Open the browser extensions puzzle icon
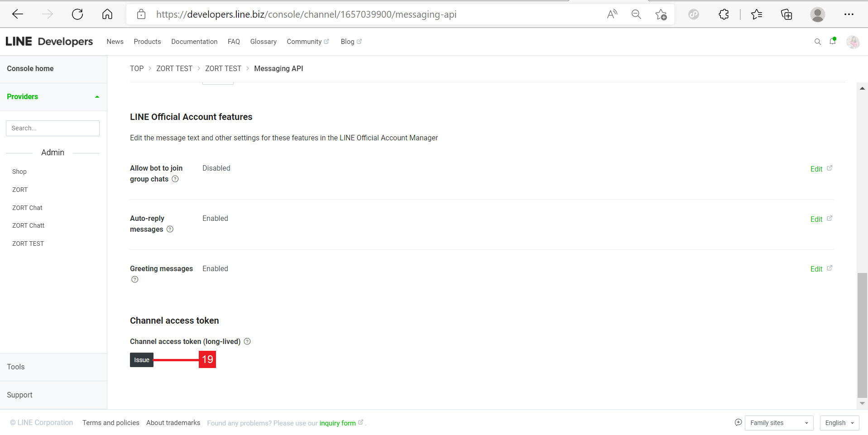 [724, 14]
